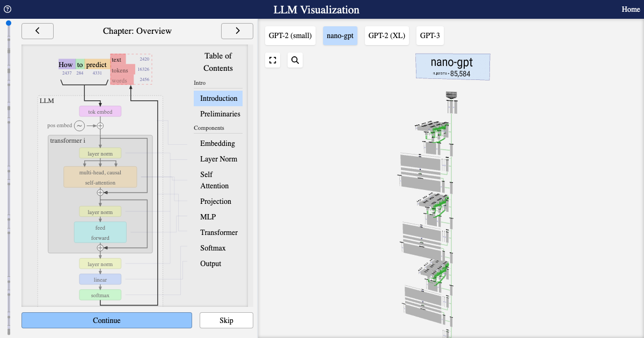Click the Skip button

click(226, 320)
